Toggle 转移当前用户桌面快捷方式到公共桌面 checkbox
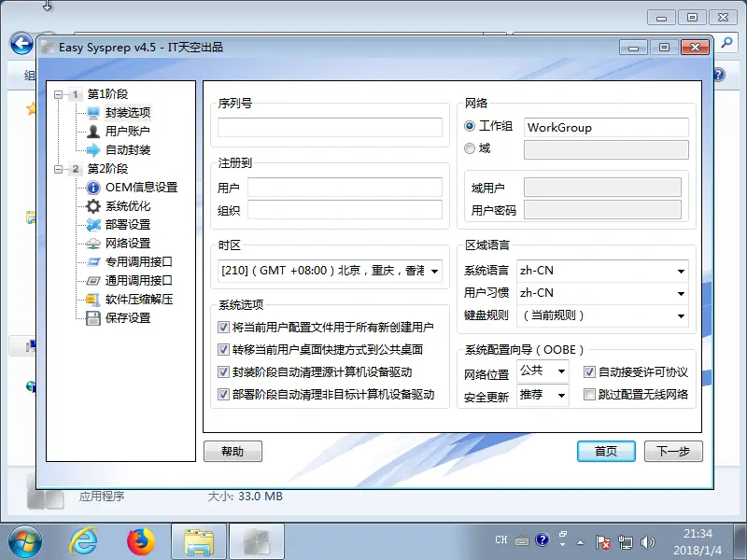747x560 pixels. [223, 349]
